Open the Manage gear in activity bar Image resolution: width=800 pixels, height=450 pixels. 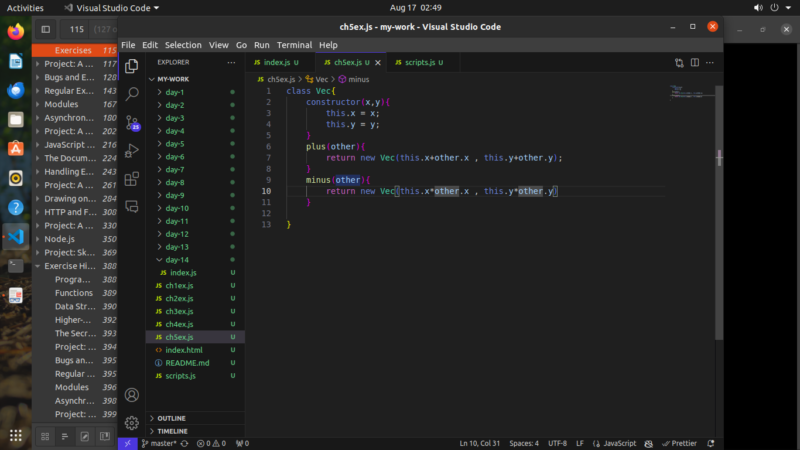pyautogui.click(x=132, y=422)
